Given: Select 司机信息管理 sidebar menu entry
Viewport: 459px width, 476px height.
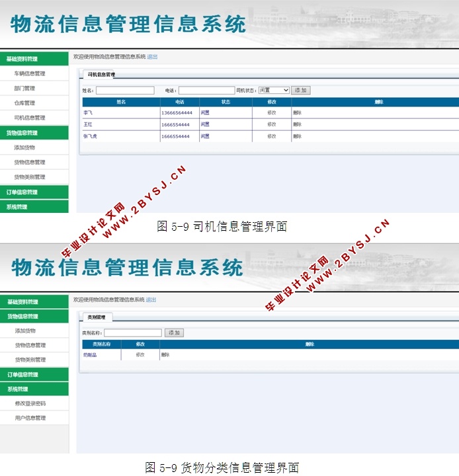Looking at the screenshot, I should pyautogui.click(x=30, y=118).
